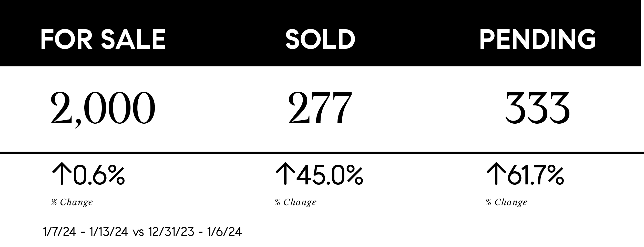Select the FOR SALE column header
644x247 pixels.
[x=103, y=39]
